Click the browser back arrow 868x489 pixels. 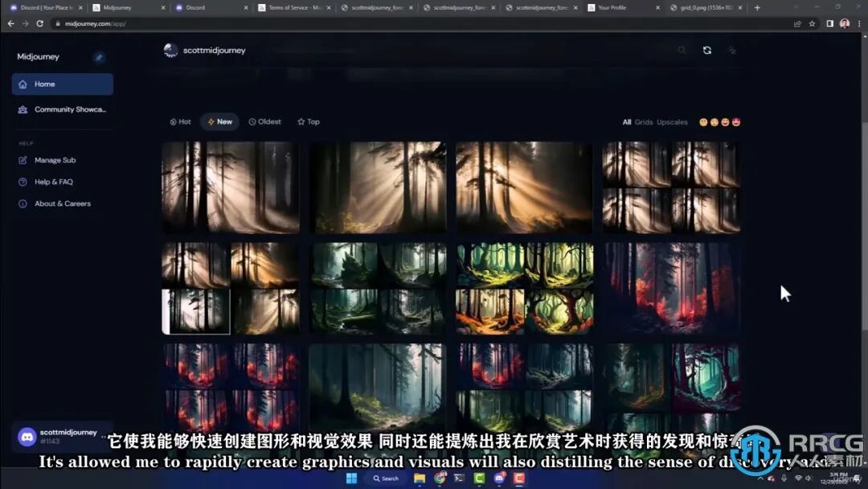pyautogui.click(x=10, y=24)
